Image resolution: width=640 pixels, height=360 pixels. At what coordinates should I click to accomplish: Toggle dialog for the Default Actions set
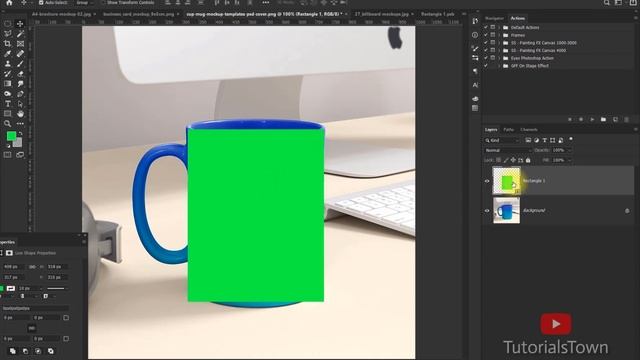[x=493, y=27]
